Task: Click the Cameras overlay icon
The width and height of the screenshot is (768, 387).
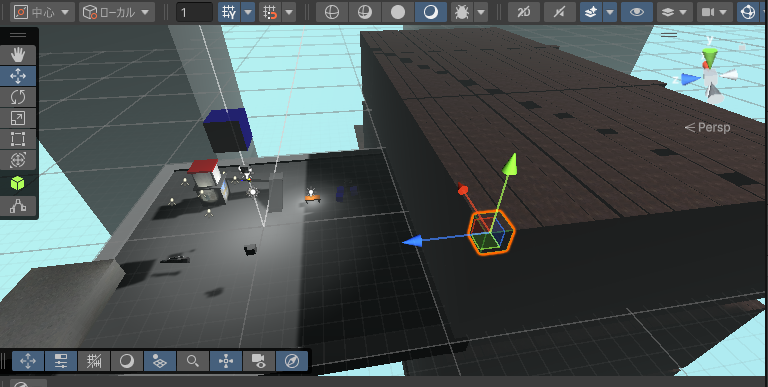Action: 259,361
